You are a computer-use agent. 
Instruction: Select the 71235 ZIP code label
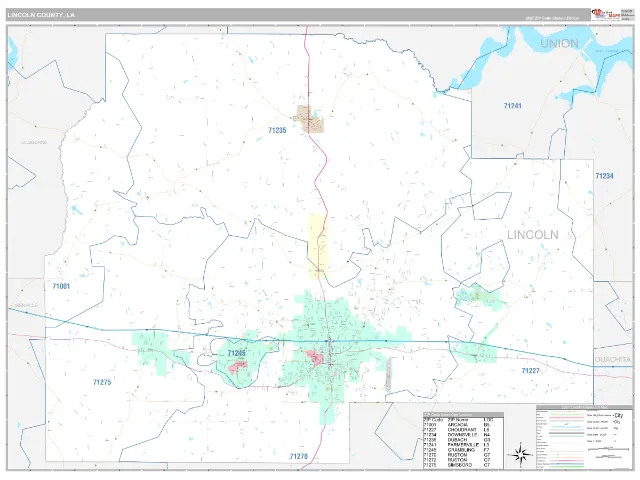coord(277,130)
